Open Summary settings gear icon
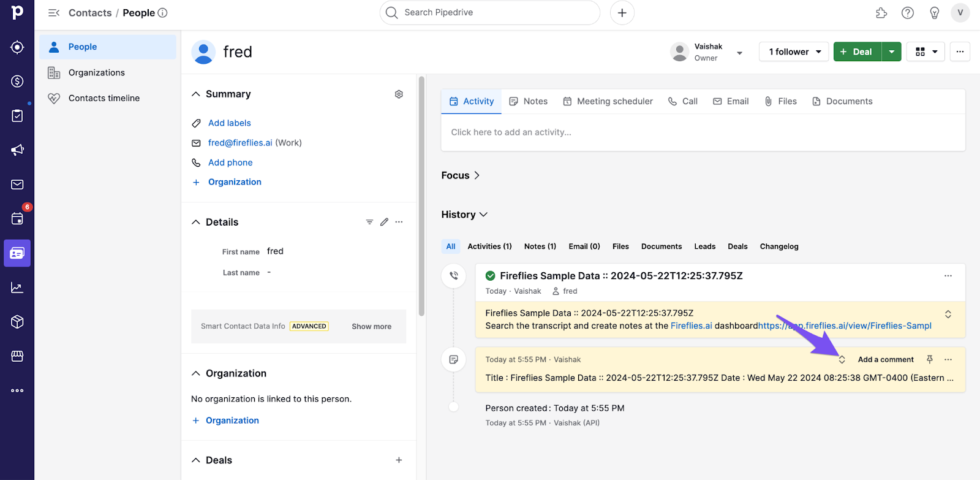 (x=399, y=94)
